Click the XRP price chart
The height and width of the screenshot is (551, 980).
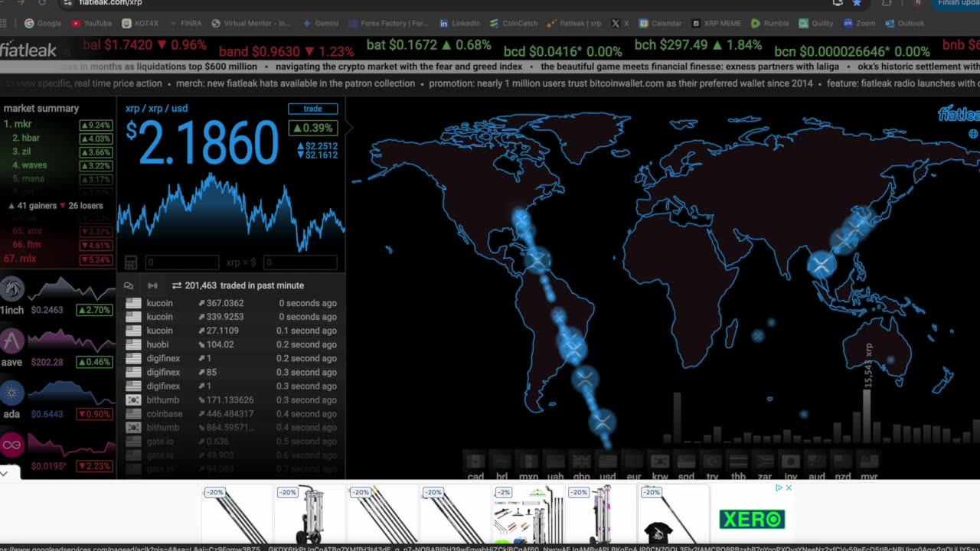pos(231,213)
